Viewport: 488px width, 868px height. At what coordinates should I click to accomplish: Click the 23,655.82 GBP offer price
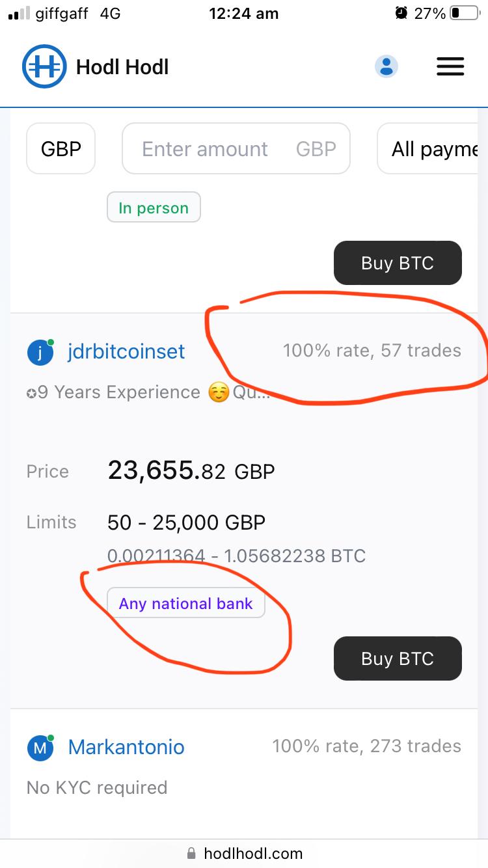coord(191,470)
